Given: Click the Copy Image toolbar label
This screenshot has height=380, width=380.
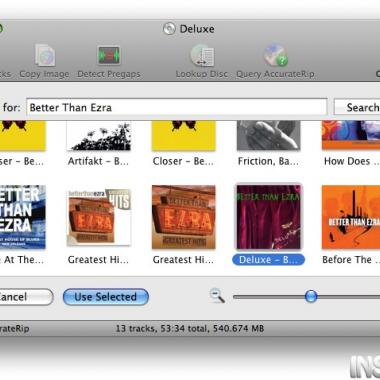Looking at the screenshot, I should 44,74.
